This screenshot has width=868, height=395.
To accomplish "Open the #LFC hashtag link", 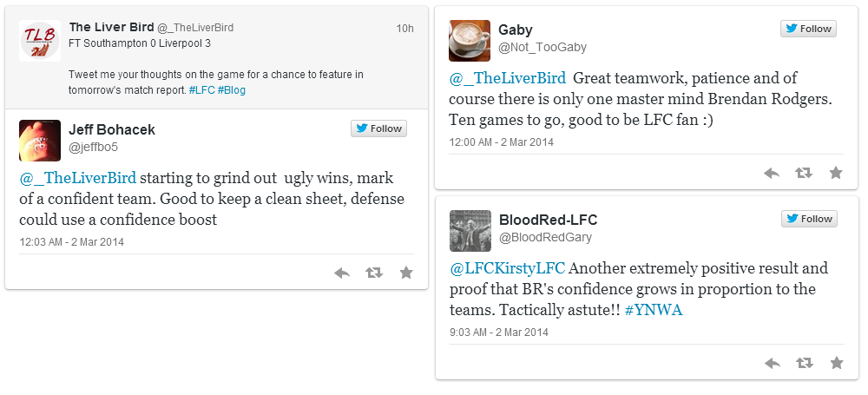I will click(x=201, y=89).
